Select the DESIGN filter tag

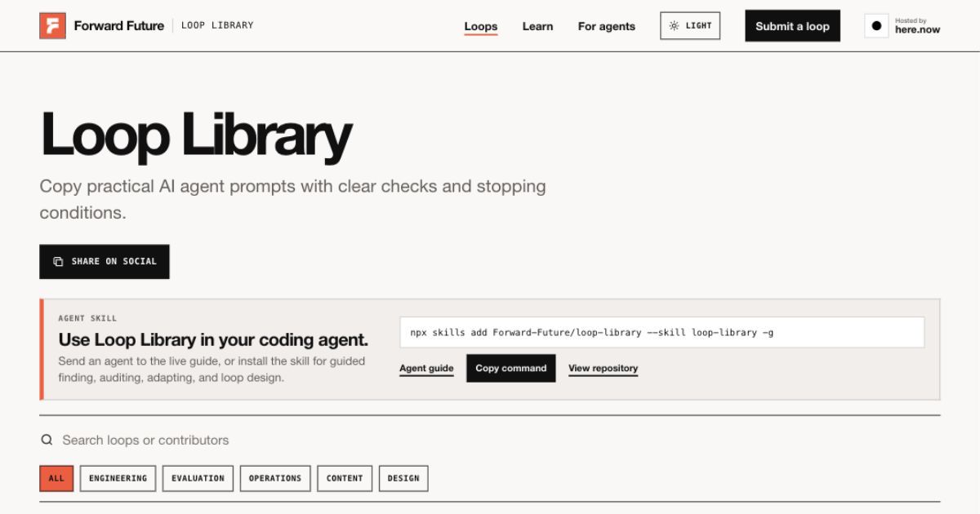point(403,478)
